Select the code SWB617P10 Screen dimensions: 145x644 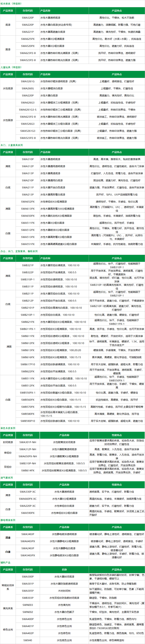28,364
